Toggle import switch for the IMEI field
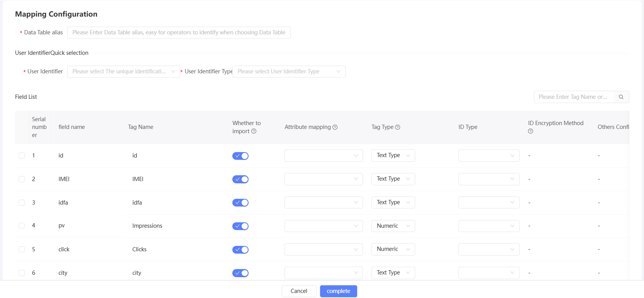This screenshot has width=644, height=298. pos(240,179)
